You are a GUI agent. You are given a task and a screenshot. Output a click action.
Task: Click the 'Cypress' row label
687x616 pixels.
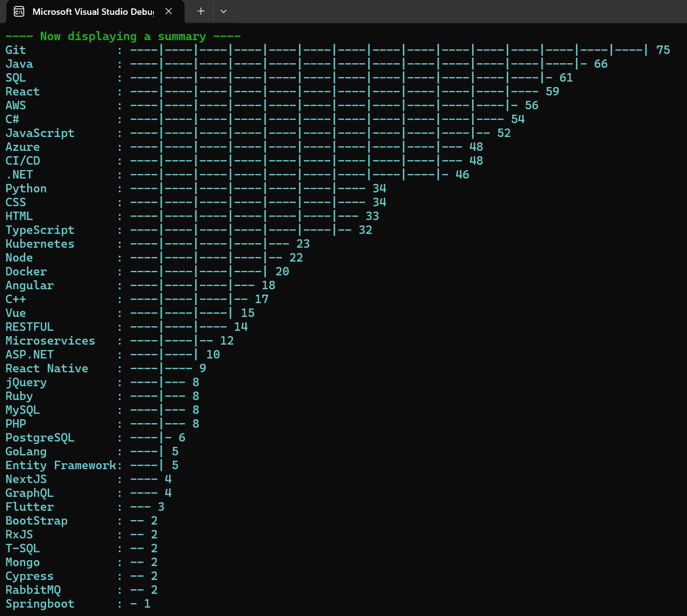point(30,576)
